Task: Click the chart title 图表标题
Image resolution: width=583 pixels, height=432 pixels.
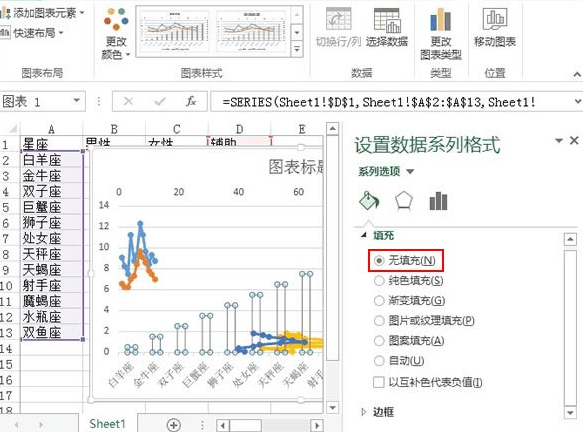Action: coord(296,167)
